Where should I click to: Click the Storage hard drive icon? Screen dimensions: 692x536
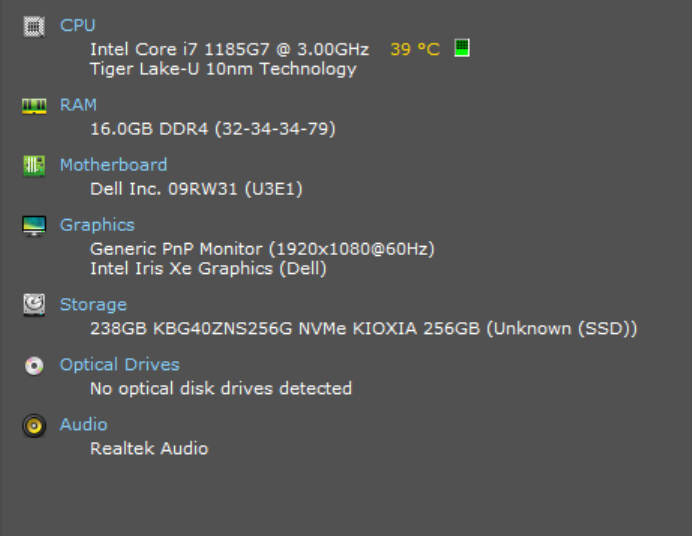(34, 305)
